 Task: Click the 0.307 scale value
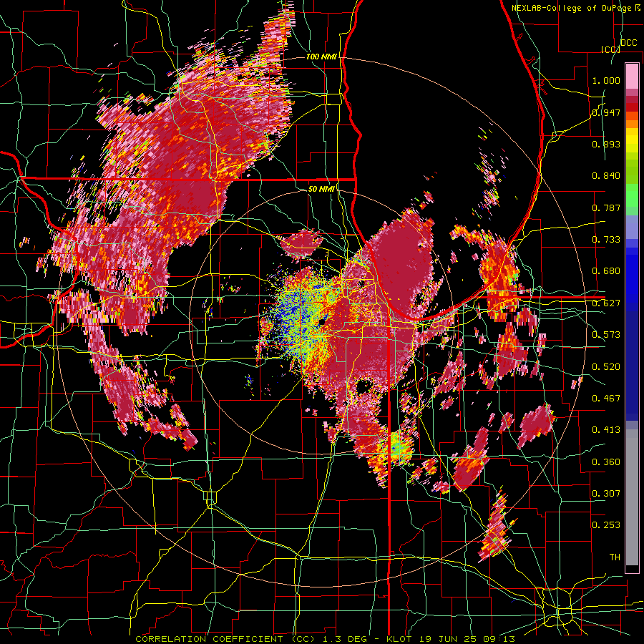point(606,493)
